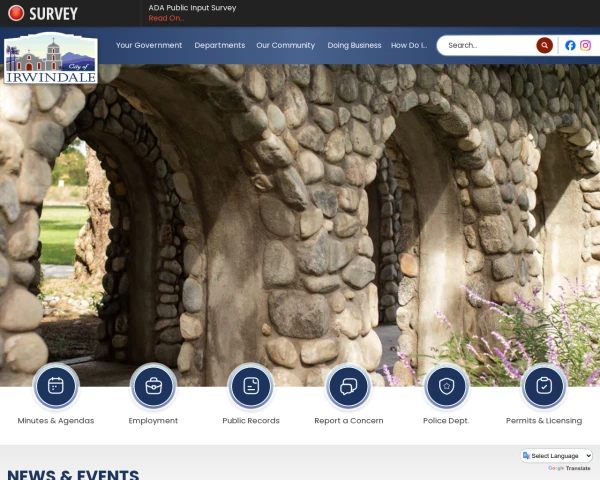Viewport: 600px width, 480px height.
Task: Open the Select Language dropdown
Action: 557,456
